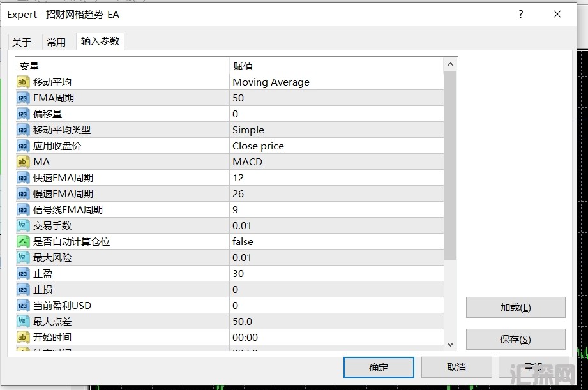Image resolution: width=588 pixels, height=390 pixels.
Task: Edit the 止盈 value 30
Action: click(336, 274)
